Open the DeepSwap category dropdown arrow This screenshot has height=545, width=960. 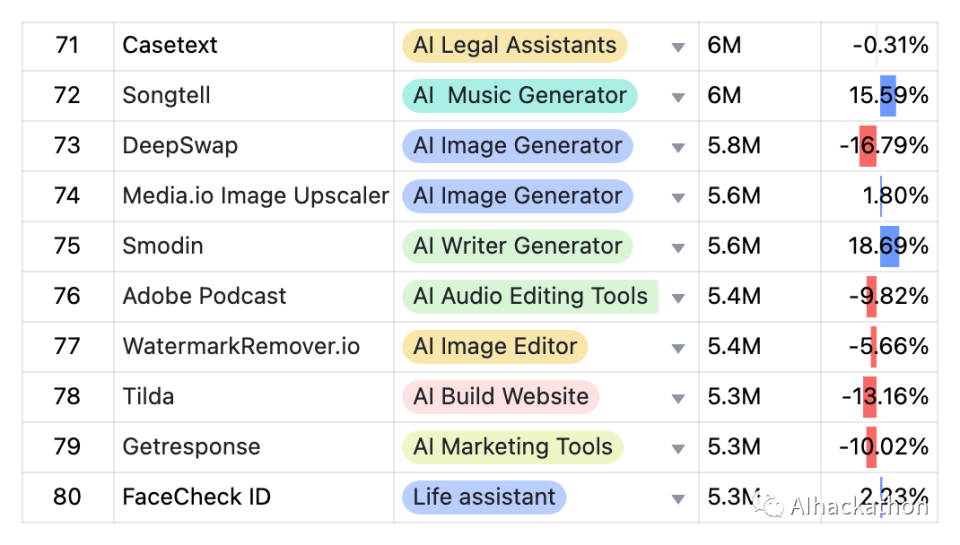(678, 147)
